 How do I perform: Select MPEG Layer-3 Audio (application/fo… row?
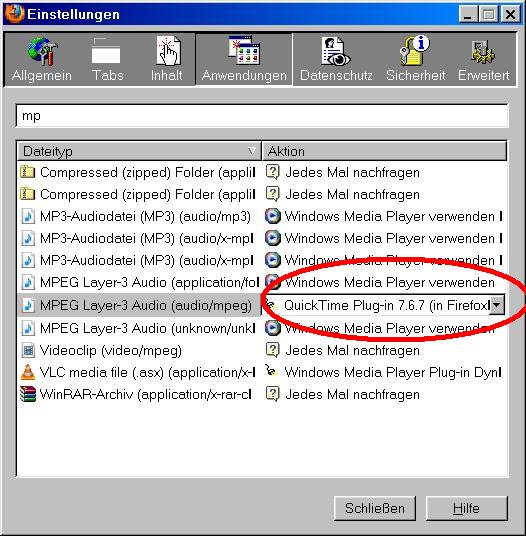(x=262, y=282)
